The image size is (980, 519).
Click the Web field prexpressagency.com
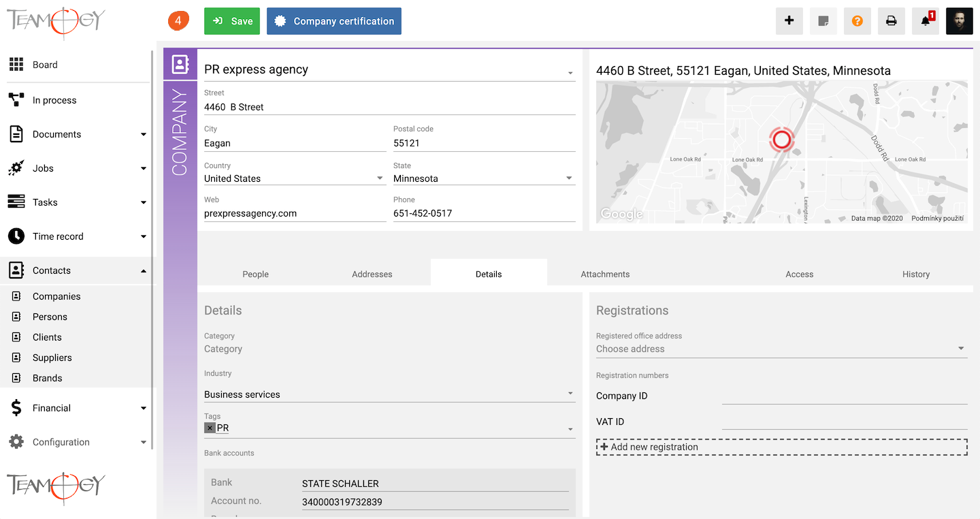pyautogui.click(x=295, y=213)
